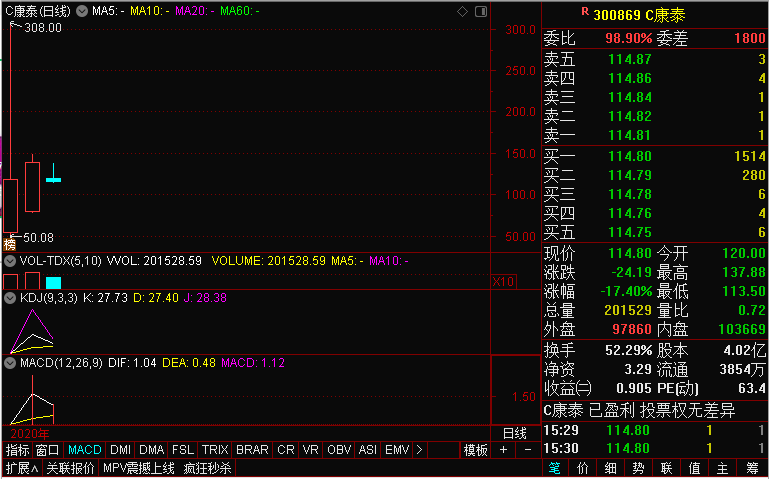Image resolution: width=770 pixels, height=479 pixels.
Task: Click the red R marker beside stock code
Action: click(x=585, y=12)
